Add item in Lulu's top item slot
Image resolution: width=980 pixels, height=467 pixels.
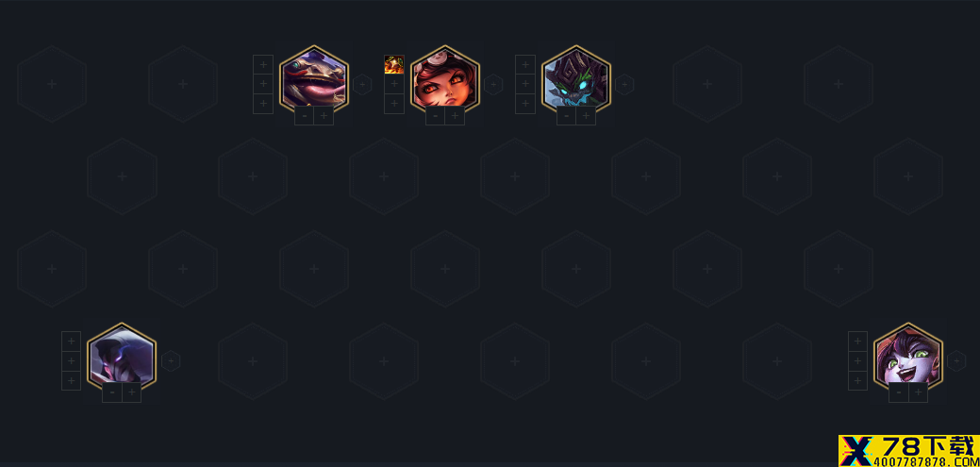(x=857, y=342)
